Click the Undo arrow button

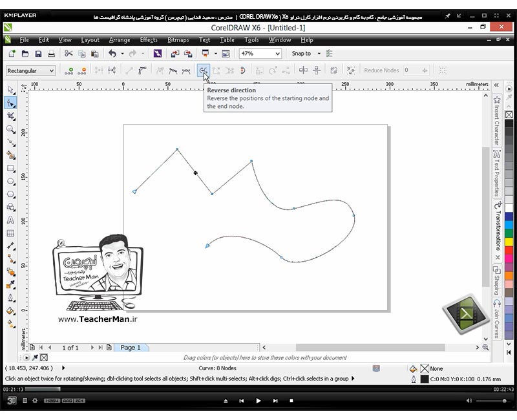112,54
